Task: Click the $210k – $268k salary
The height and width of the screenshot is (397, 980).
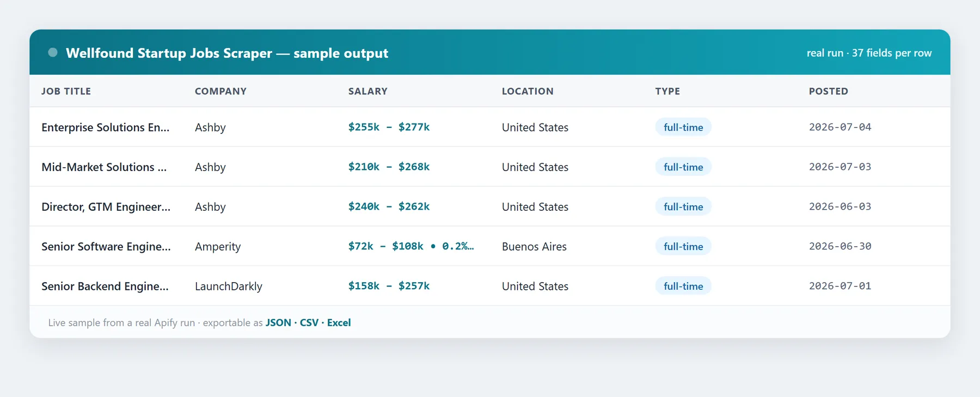Action: (x=389, y=167)
